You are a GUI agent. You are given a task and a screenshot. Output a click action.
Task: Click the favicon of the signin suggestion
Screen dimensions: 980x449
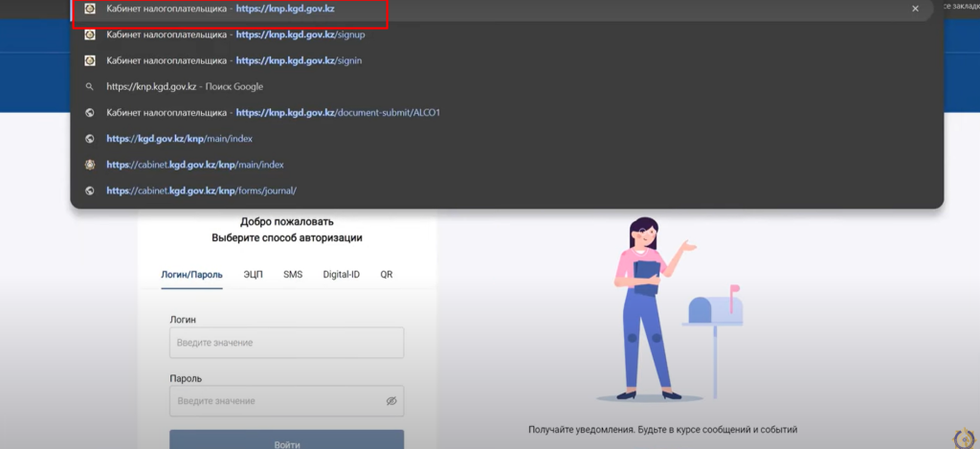click(90, 60)
